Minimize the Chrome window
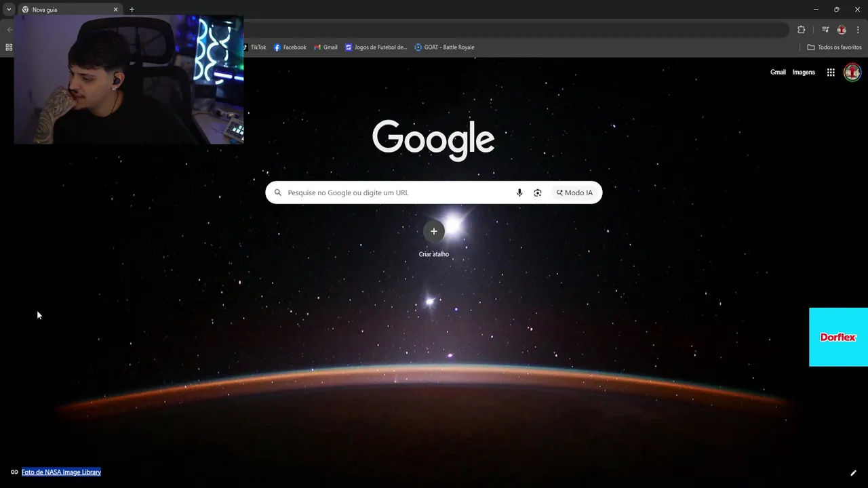Viewport: 868px width, 488px height. tap(816, 9)
